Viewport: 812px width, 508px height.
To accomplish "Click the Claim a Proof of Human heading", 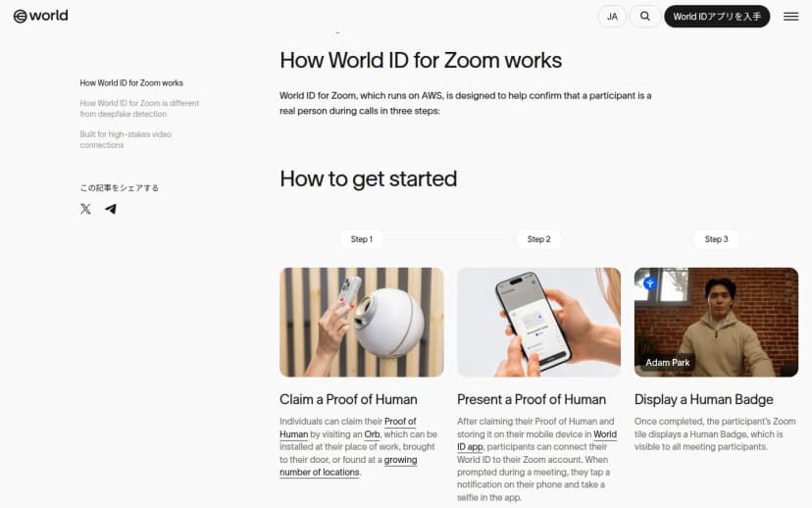I will coord(348,399).
